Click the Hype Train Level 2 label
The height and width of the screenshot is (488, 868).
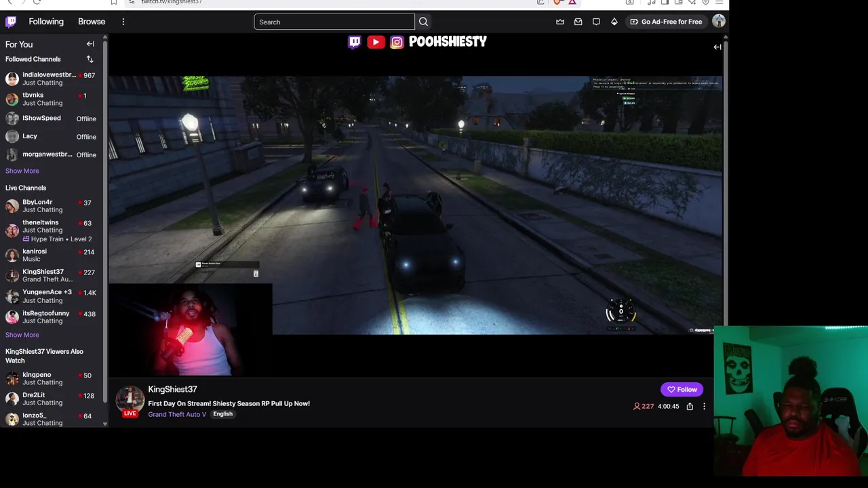(57, 239)
